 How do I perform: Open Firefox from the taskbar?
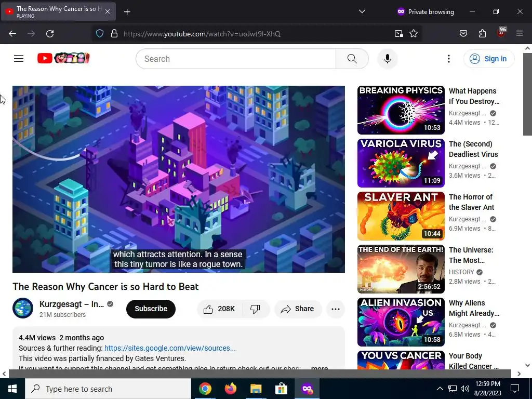pos(230,389)
